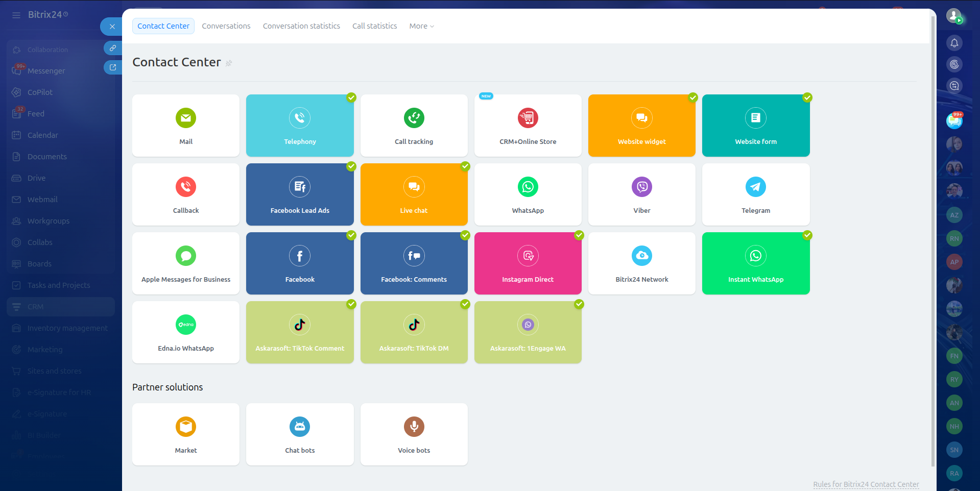The height and width of the screenshot is (491, 980).
Task: Open Drive in the sidebar
Action: [61, 178]
